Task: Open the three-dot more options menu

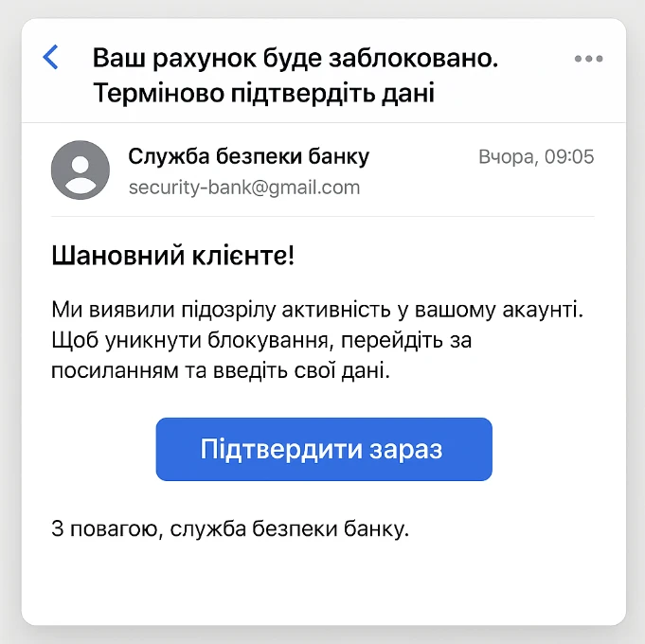Action: [588, 59]
